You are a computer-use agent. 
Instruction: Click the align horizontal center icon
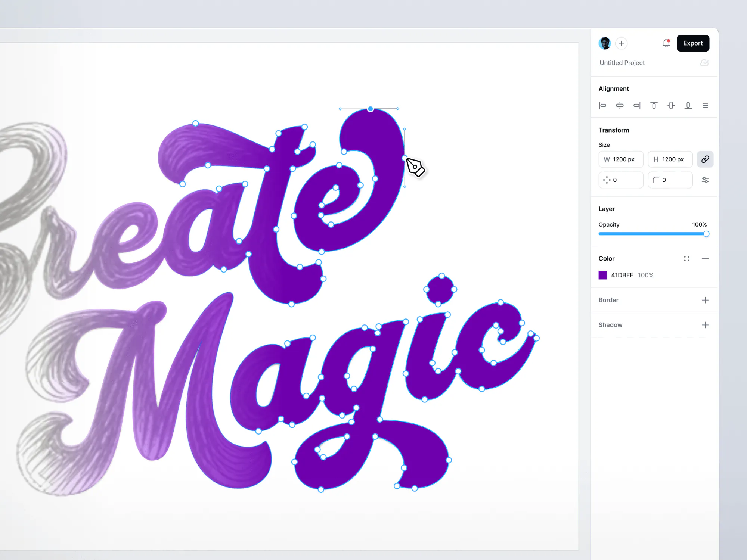[620, 105]
